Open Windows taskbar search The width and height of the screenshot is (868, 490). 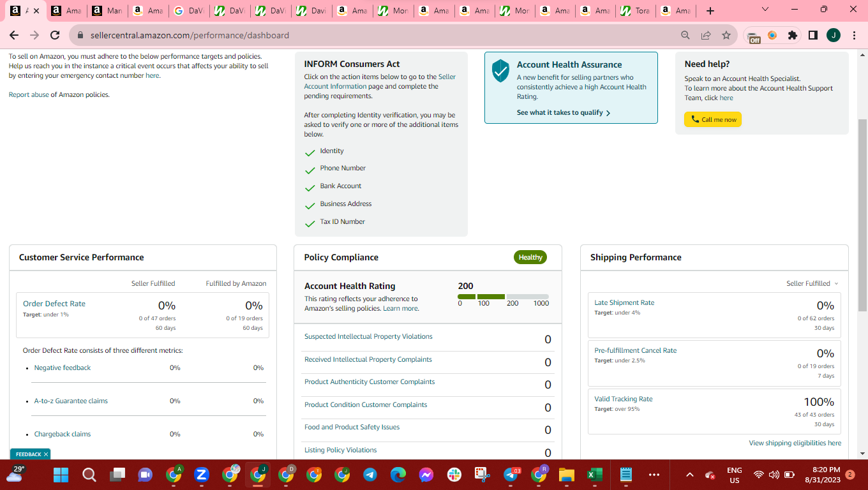89,475
